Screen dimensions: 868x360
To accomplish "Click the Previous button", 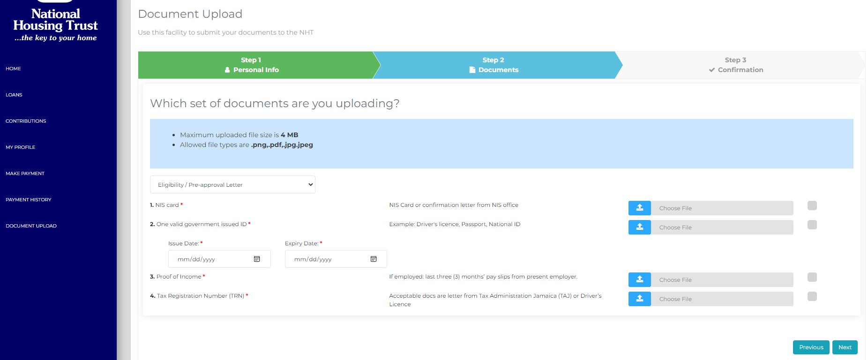I will [811, 347].
